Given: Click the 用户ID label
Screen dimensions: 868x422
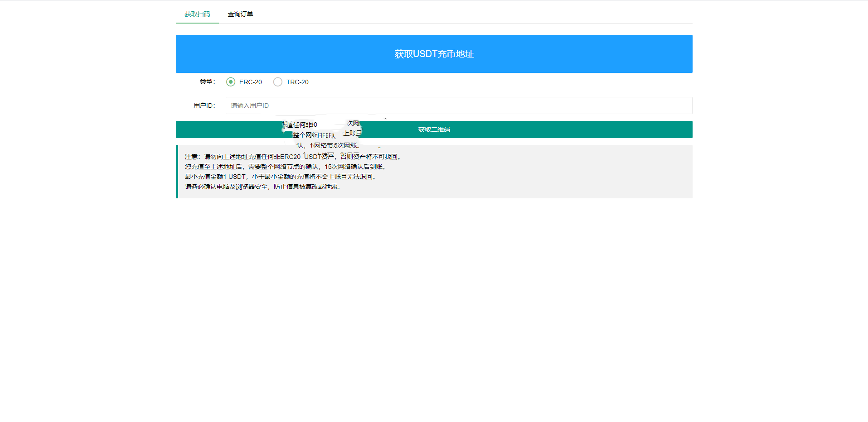Looking at the screenshot, I should click(x=204, y=105).
